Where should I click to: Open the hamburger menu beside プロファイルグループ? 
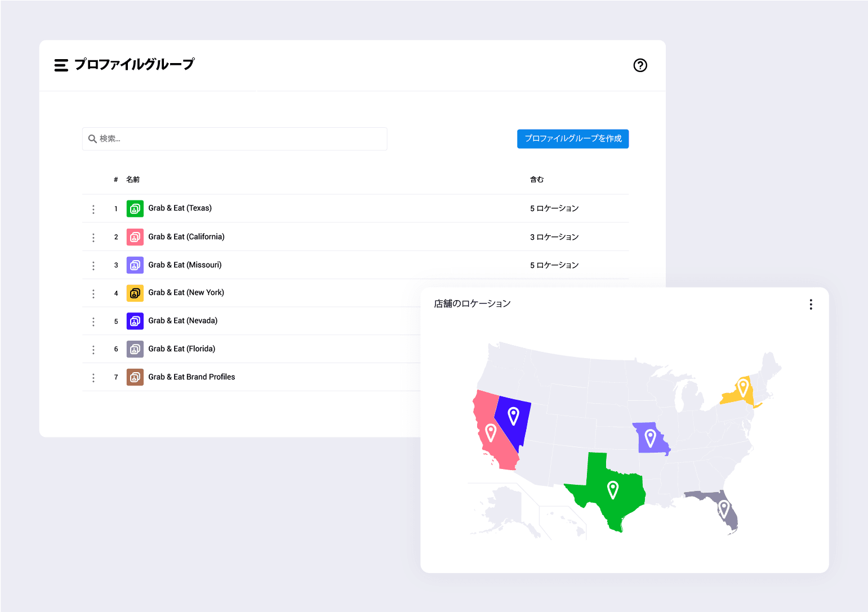61,65
